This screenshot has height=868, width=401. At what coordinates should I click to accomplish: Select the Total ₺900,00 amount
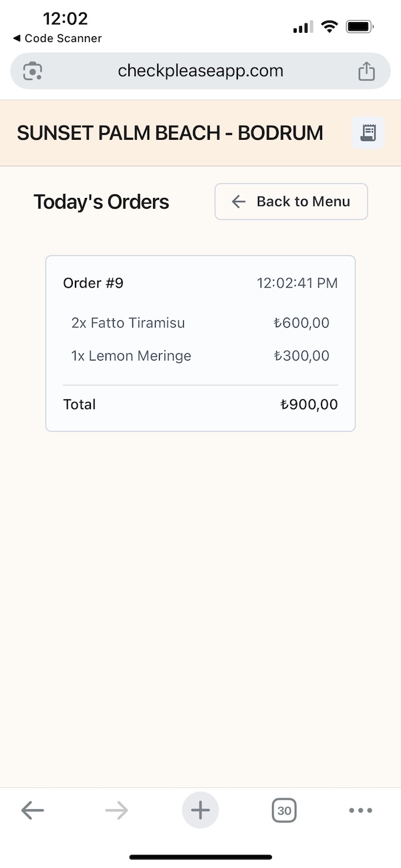coord(309,405)
